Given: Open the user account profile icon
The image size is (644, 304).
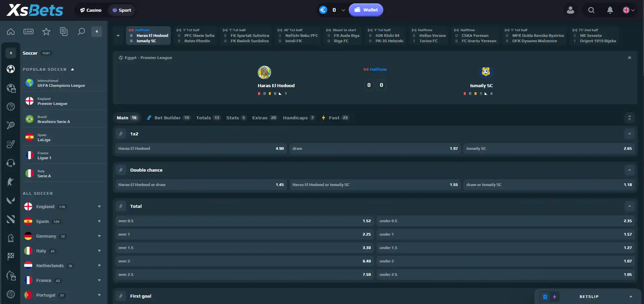Looking at the screenshot, I should coord(571,10).
